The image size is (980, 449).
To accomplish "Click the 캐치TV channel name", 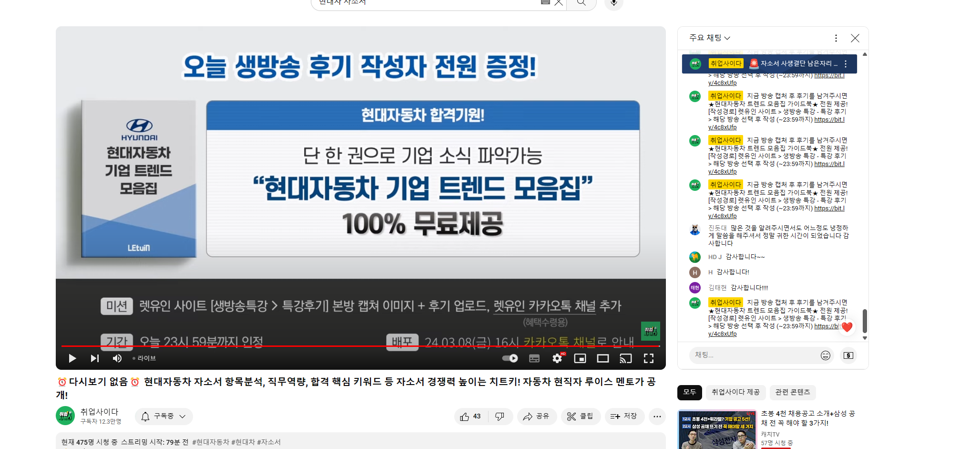I will (770, 435).
